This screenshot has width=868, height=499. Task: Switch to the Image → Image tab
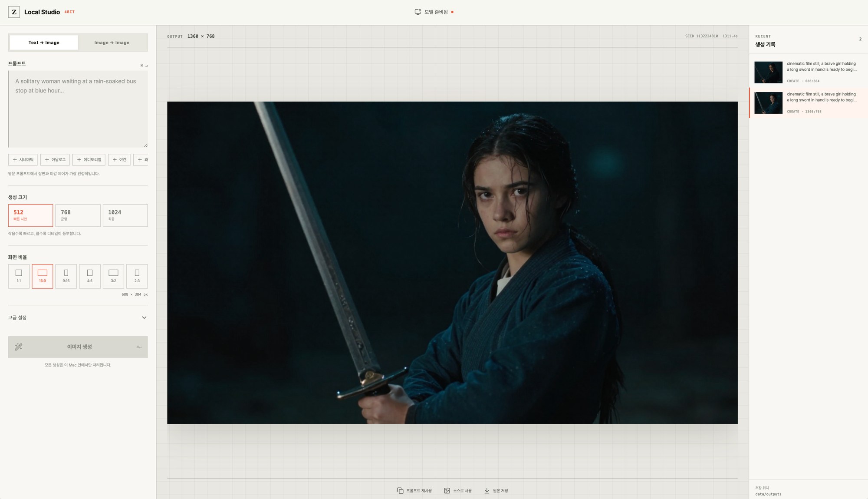click(112, 43)
